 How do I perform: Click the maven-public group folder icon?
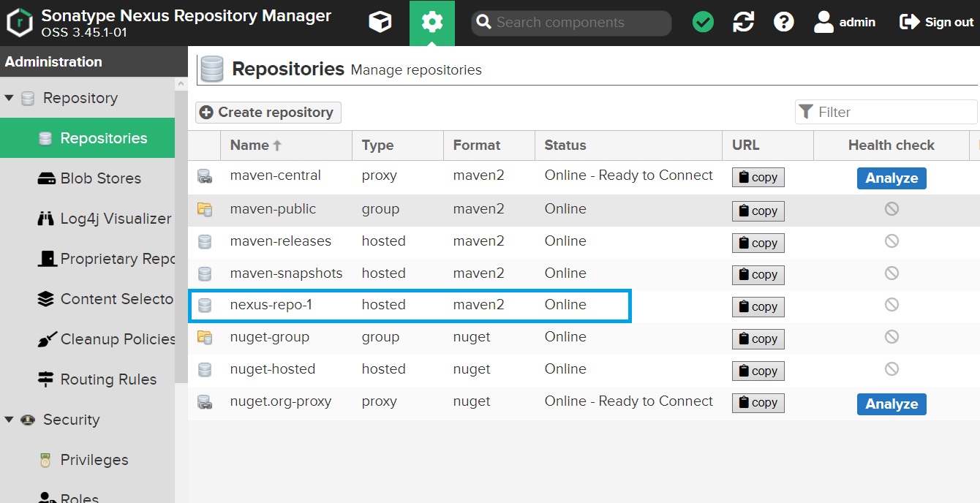[x=205, y=210]
